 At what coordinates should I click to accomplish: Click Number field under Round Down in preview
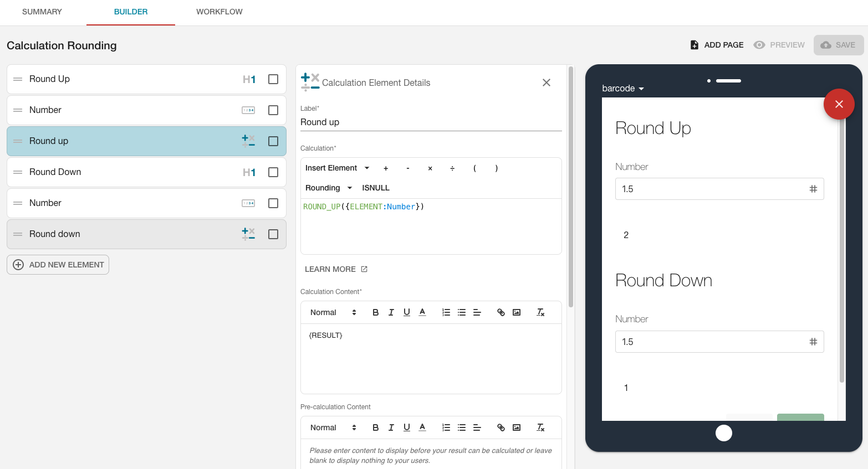[719, 342]
